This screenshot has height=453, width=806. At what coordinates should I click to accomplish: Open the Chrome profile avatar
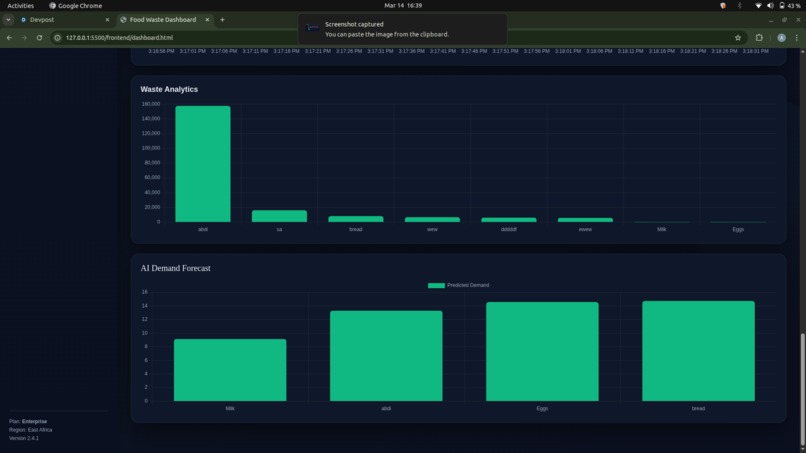click(781, 38)
